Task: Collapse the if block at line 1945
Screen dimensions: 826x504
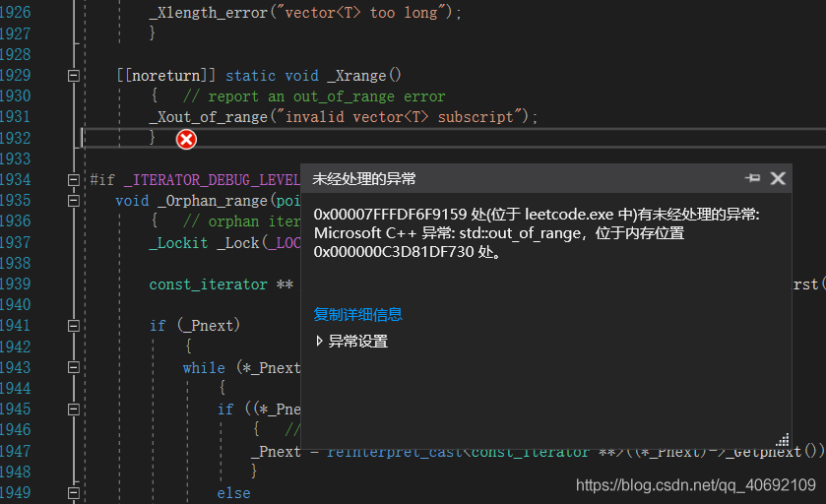Action: (74, 409)
